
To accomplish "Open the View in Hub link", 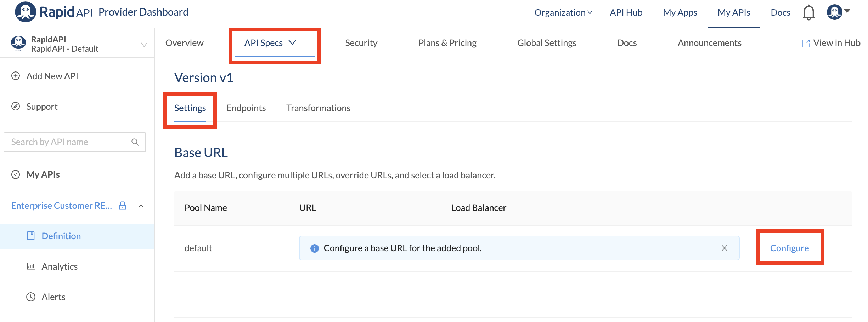I will [831, 43].
